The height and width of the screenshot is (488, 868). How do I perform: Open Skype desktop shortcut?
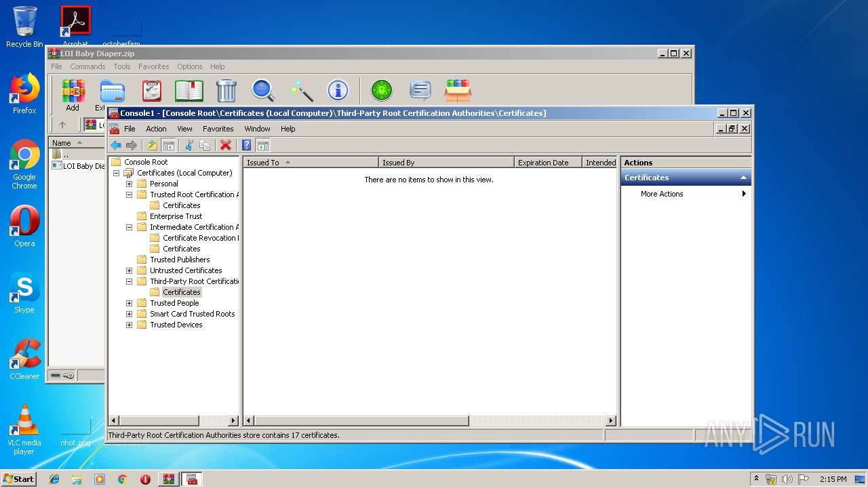tap(24, 293)
